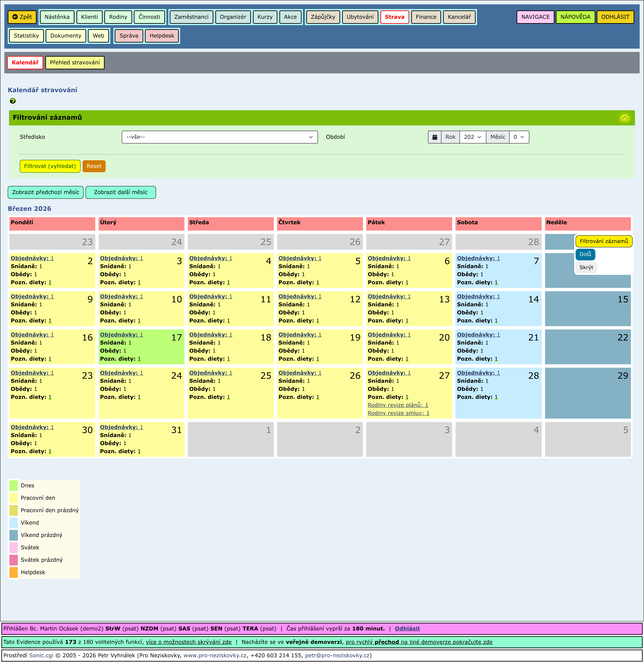Screen dimensions: 644x671
Task: Click the Odhlásit link in status bar
Action: pyautogui.click(x=407, y=629)
